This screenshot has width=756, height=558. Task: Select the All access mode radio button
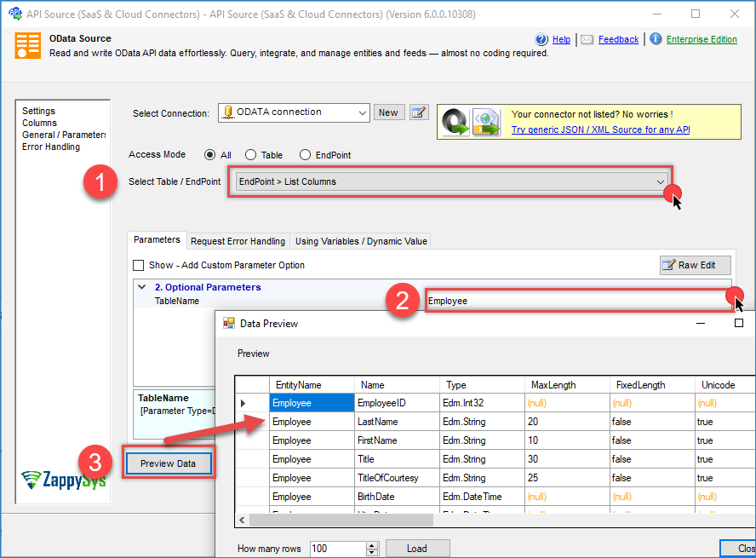click(209, 155)
